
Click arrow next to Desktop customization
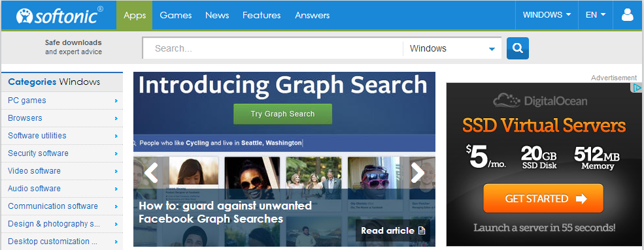(x=116, y=242)
